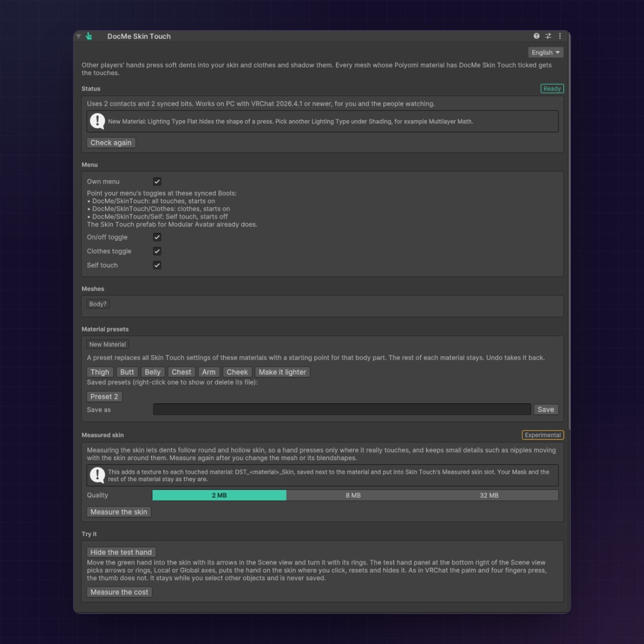644x644 pixels.
Task: Click the Save as name field
Action: [x=341, y=409]
